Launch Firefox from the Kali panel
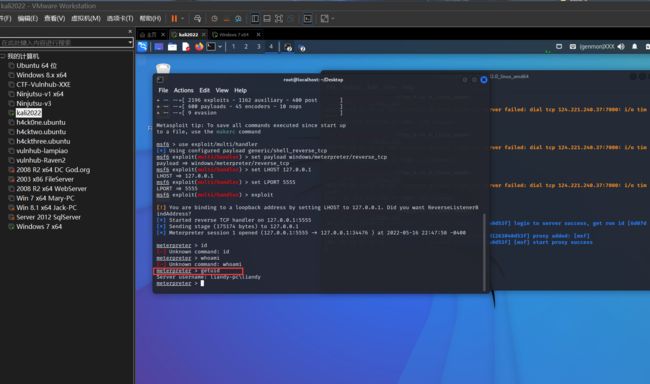This screenshot has height=384, width=650. pos(199,47)
